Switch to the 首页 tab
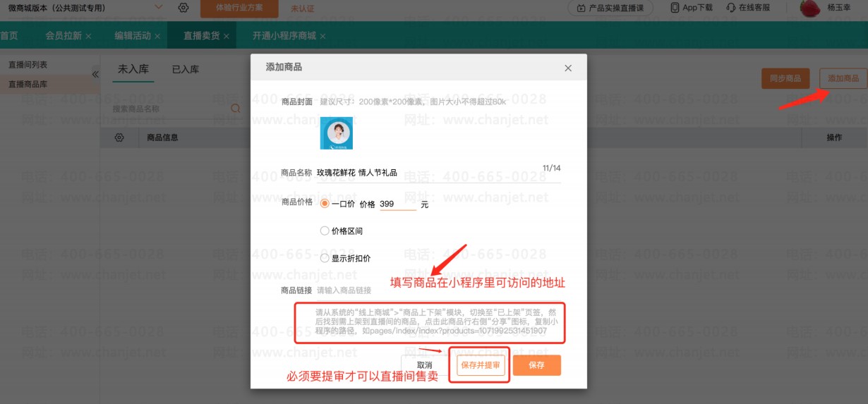868x404 pixels. (x=9, y=35)
